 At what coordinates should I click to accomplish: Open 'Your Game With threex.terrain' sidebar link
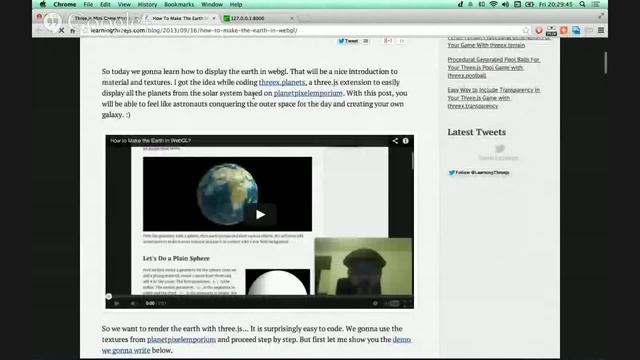(486, 45)
